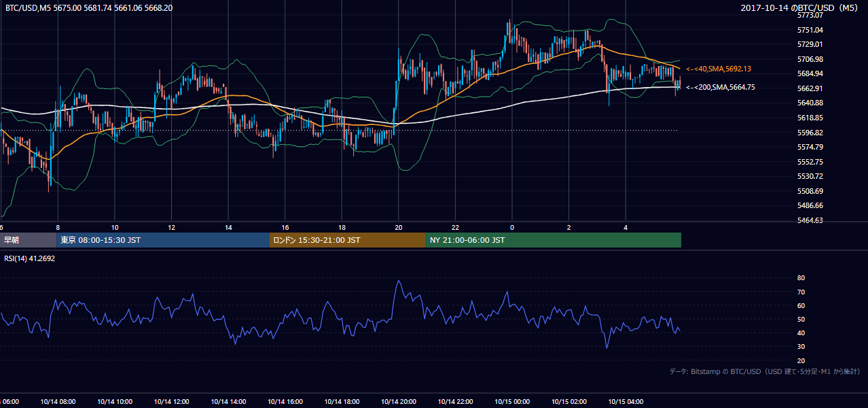Click the 10/14 18:00 date axis label
868x408 pixels.
point(342,401)
